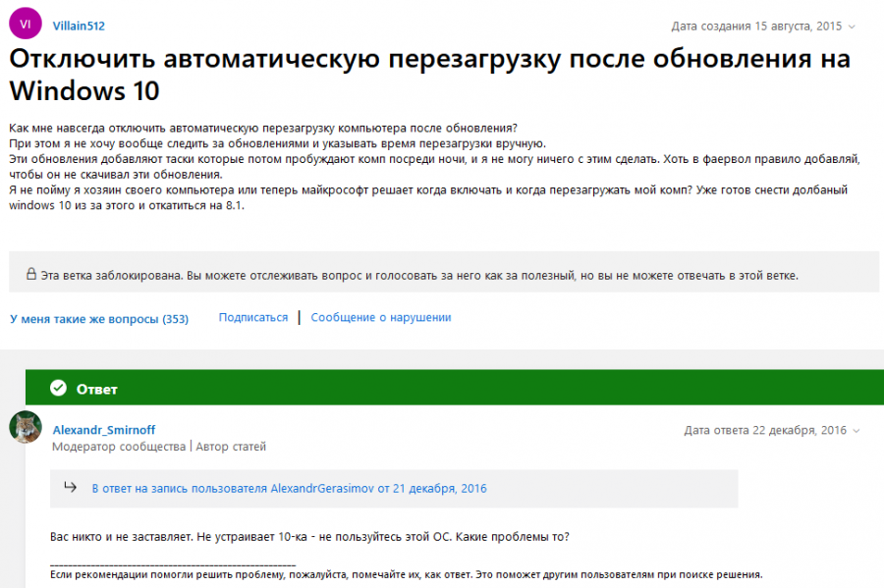Click the Подписаться link
The image size is (884, 588).
point(253,318)
